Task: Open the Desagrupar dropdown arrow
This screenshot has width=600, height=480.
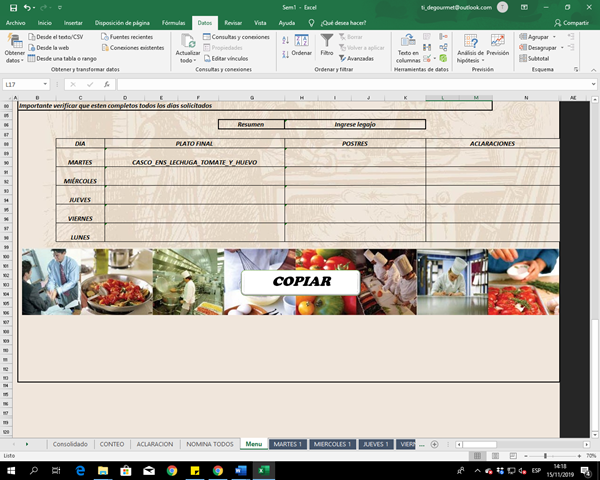Action: 562,47
